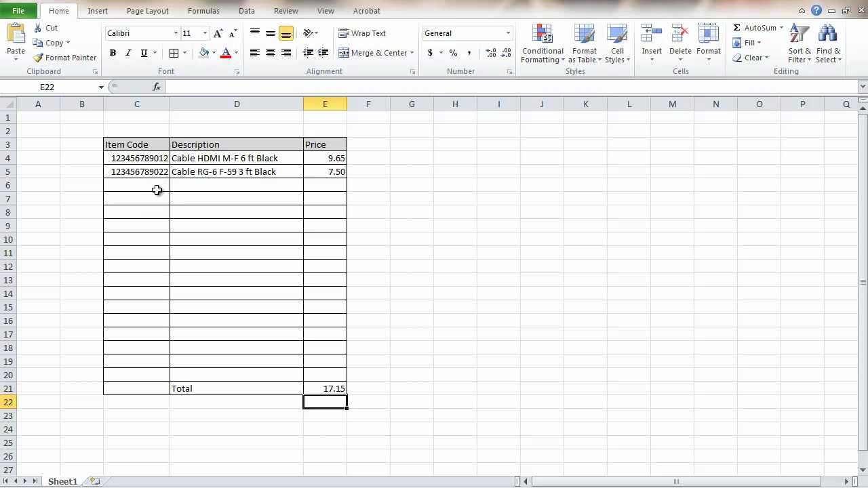Click the Insert Function fx icon
The image size is (868, 488).
pos(157,87)
